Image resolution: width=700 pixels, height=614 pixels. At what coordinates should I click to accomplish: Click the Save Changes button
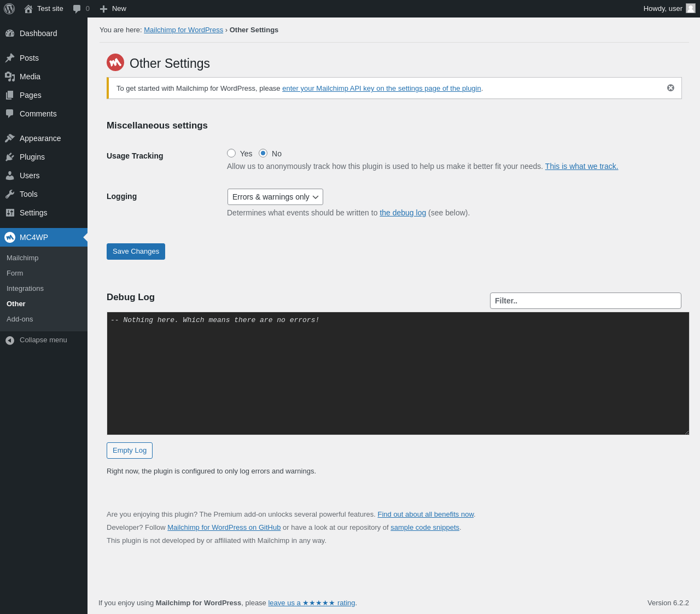click(x=136, y=252)
